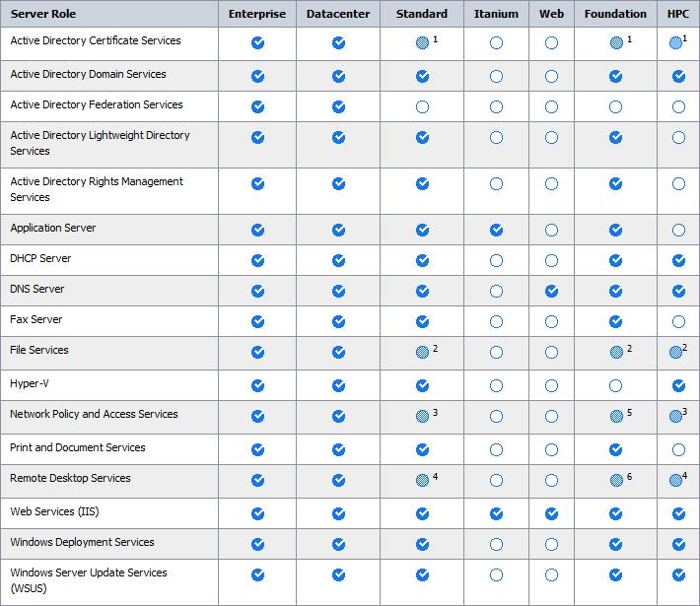Click Foundation partial icon for Network Policy and Access

click(x=616, y=417)
